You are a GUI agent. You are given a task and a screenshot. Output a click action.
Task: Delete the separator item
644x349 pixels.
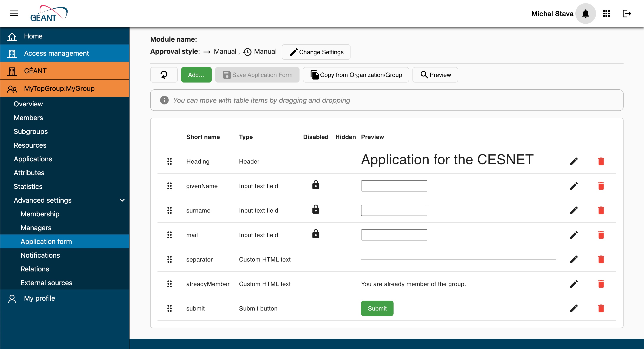coord(601,259)
